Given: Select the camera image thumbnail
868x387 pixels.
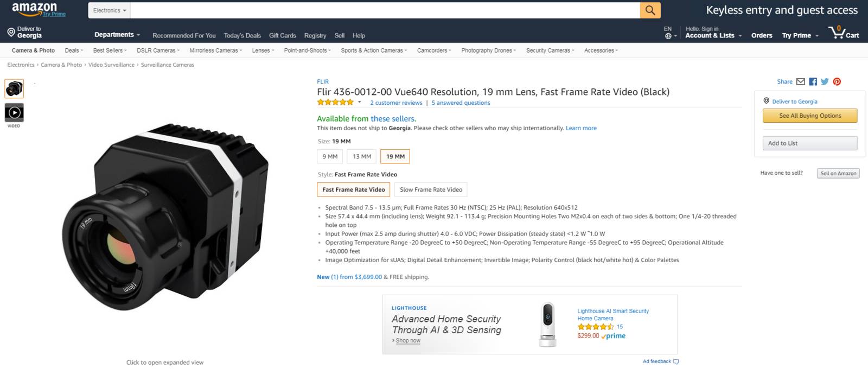Looking at the screenshot, I should (14, 88).
